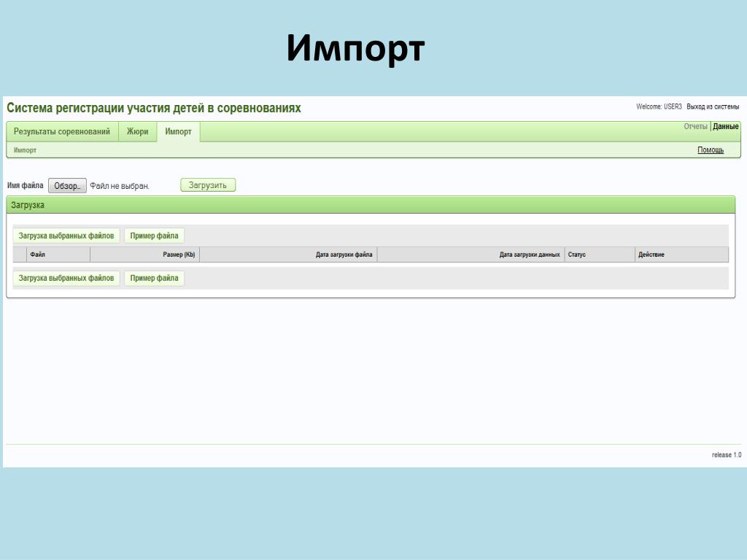747x560 pixels.
Task: Click lower Загрузка выбранных файлов button
Action: [66, 278]
